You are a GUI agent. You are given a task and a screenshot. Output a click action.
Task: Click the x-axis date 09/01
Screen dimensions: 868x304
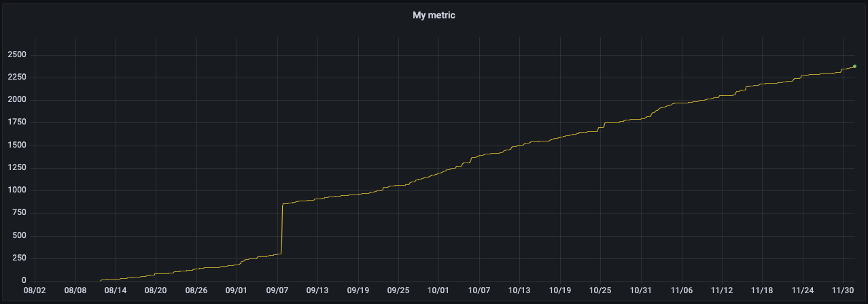click(x=237, y=290)
